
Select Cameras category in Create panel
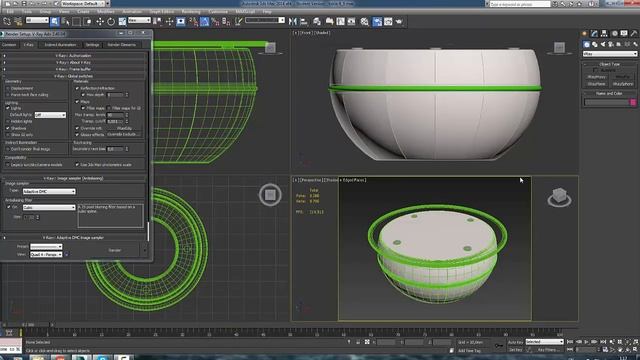click(611, 44)
